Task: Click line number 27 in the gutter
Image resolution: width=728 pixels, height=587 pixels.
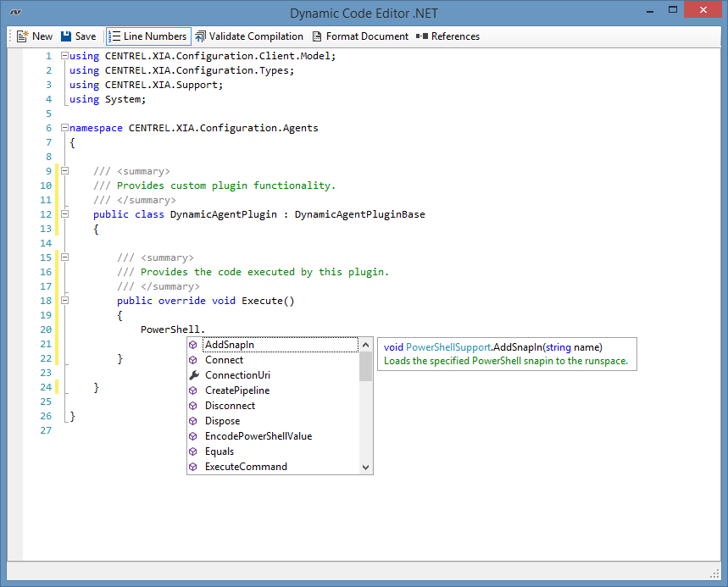Action: tap(46, 430)
